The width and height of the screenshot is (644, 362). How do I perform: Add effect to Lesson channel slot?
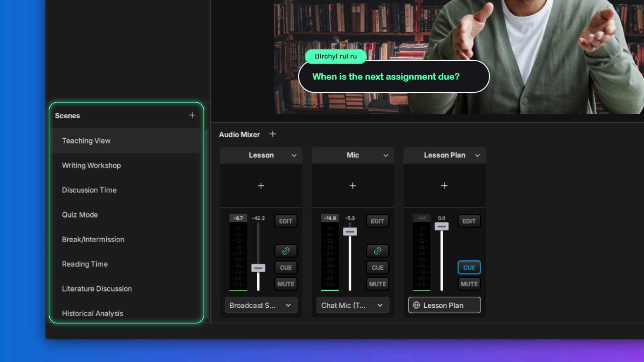[x=261, y=186]
